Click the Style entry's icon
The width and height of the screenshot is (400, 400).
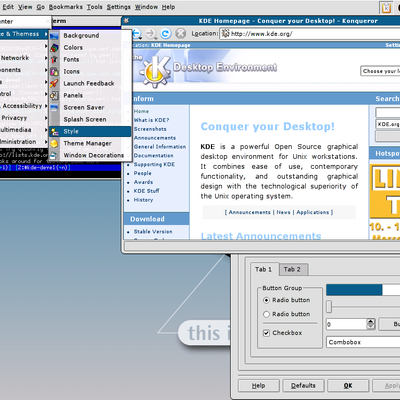pos(54,132)
